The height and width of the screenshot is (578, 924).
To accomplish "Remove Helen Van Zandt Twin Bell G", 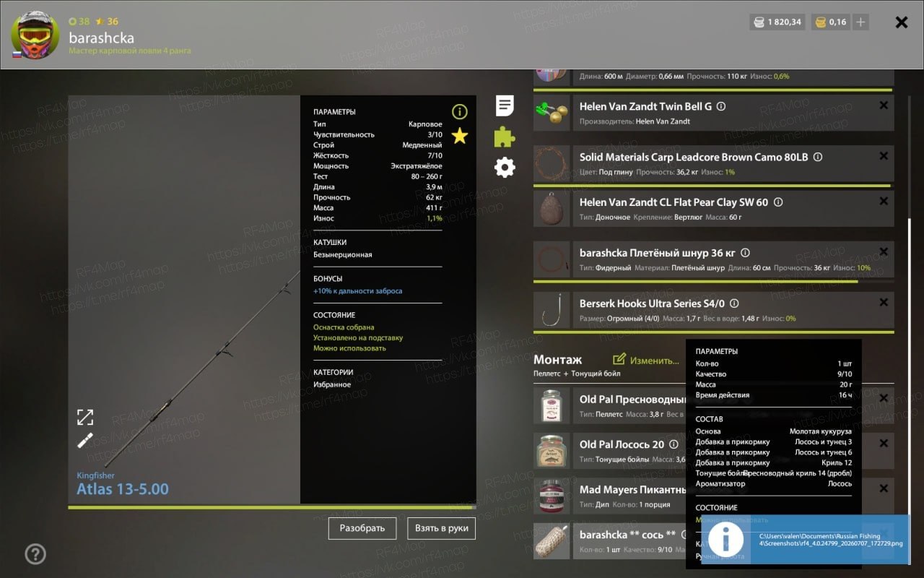I will pos(884,105).
